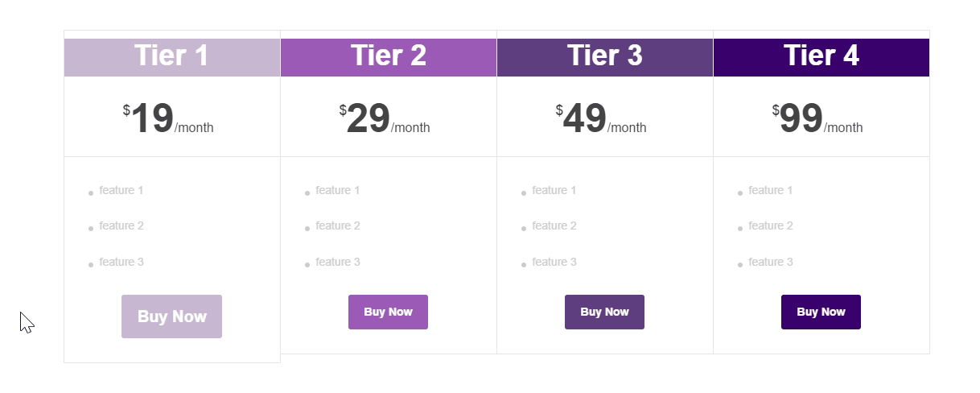This screenshot has height=393, width=980.
Task: Select the Tier 3 header
Action: [x=605, y=57]
